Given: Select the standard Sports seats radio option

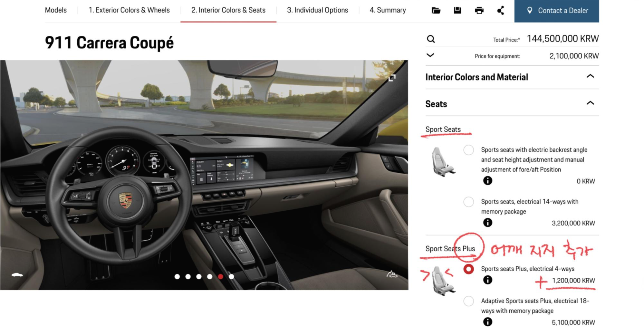Looking at the screenshot, I should (468, 150).
